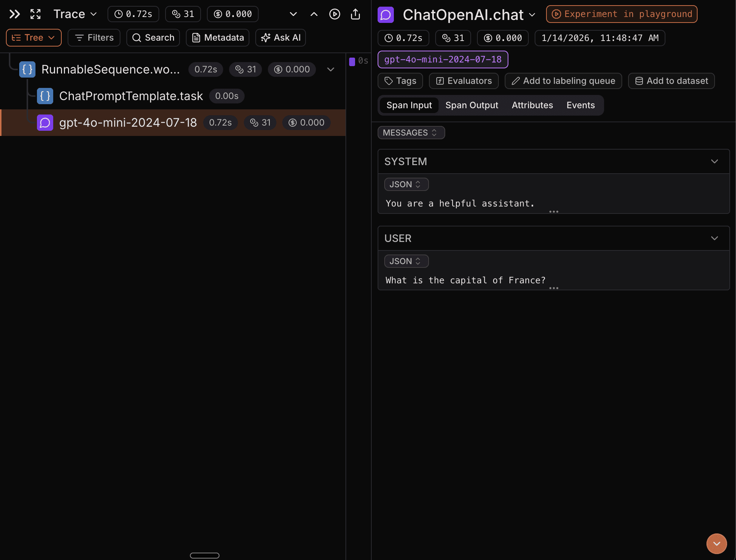
Task: Open the Search in trace tool
Action: coord(153,37)
